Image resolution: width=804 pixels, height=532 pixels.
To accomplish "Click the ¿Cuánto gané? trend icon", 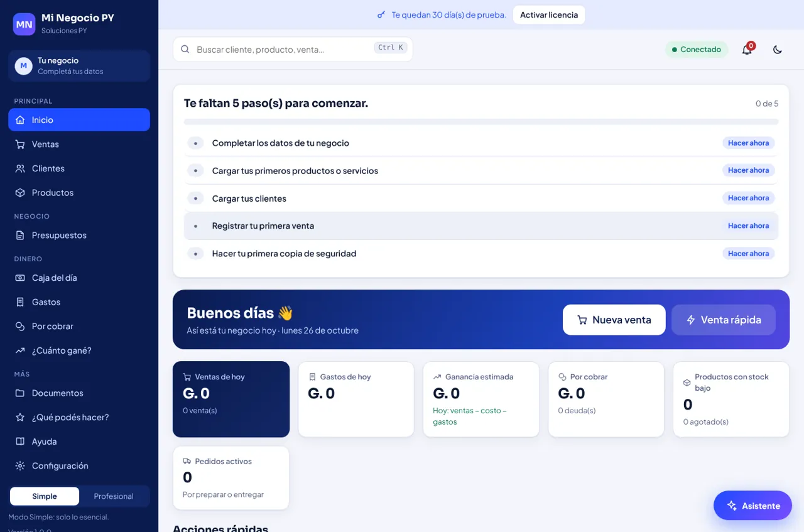I will pos(20,350).
